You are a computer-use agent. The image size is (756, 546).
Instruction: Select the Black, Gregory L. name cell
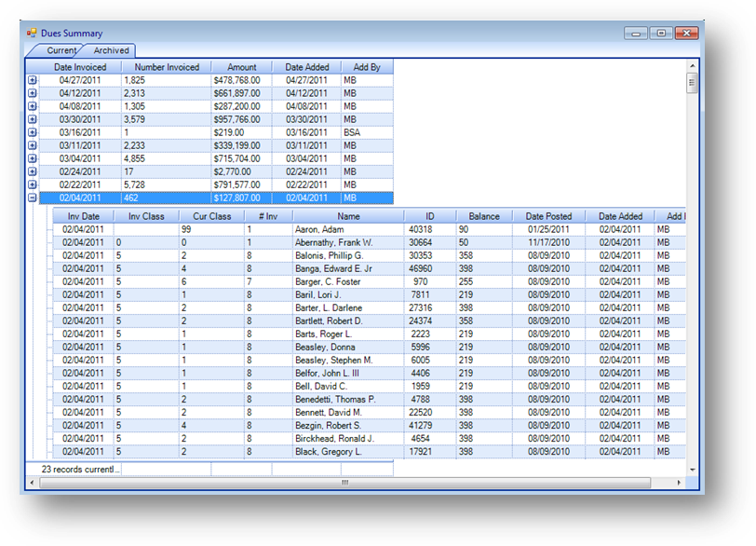tap(348, 452)
